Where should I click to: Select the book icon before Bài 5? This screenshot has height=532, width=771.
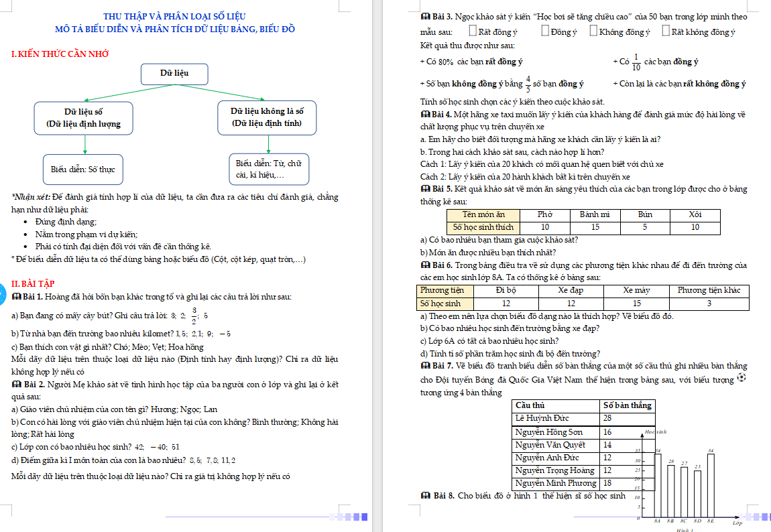pos(425,190)
